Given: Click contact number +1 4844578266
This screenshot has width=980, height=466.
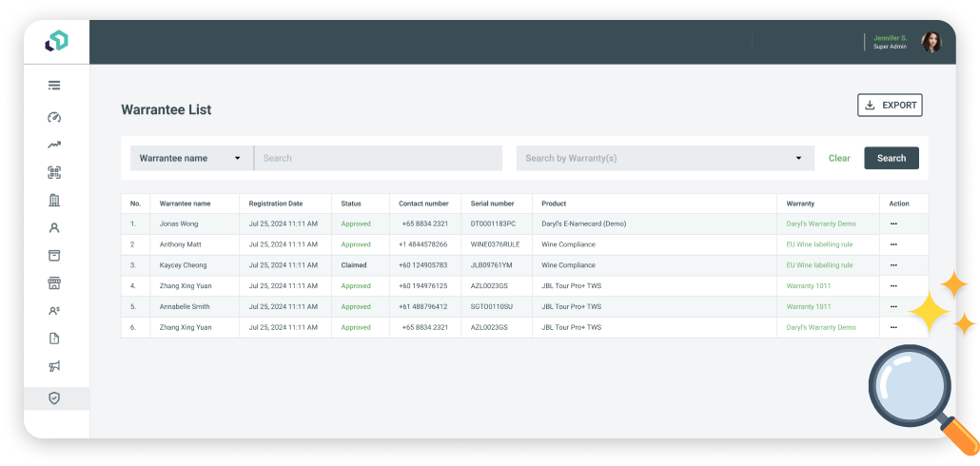Looking at the screenshot, I should [x=423, y=244].
